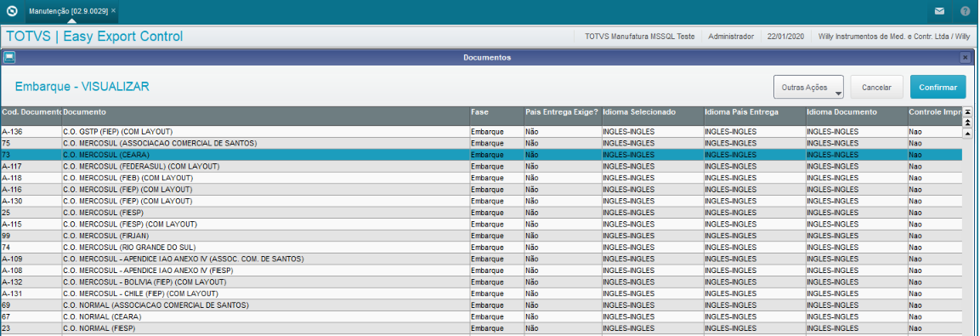Click the Documentos window menu icon
The height and width of the screenshot is (336, 980).
[x=8, y=58]
